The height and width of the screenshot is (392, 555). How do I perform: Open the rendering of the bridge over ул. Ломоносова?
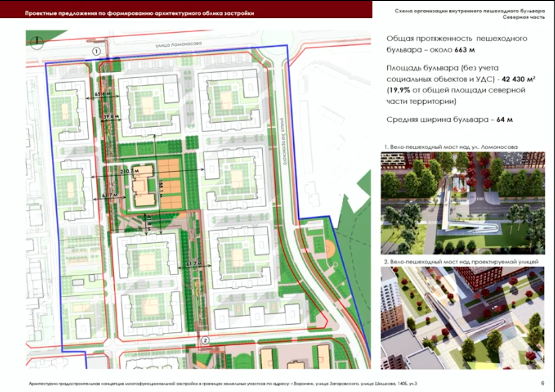462,203
